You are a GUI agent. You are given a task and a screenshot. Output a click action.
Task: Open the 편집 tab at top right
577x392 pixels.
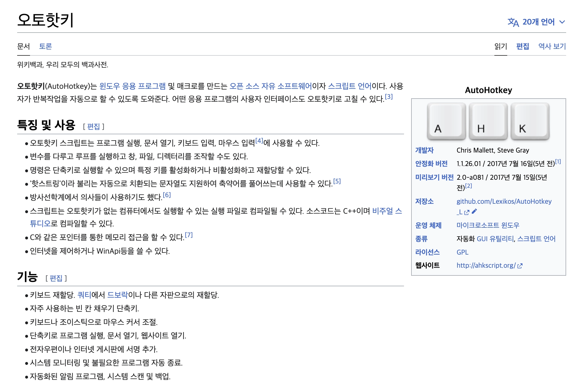point(523,46)
